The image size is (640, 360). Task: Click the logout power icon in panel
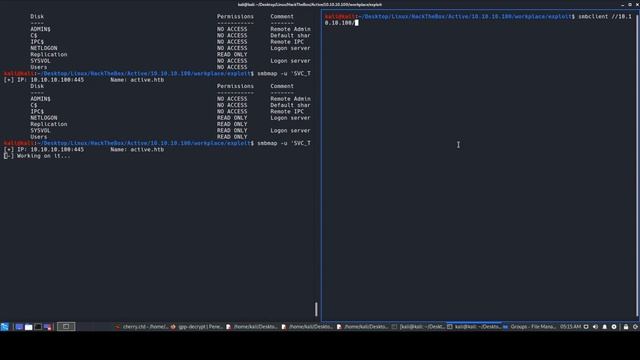[635, 327]
